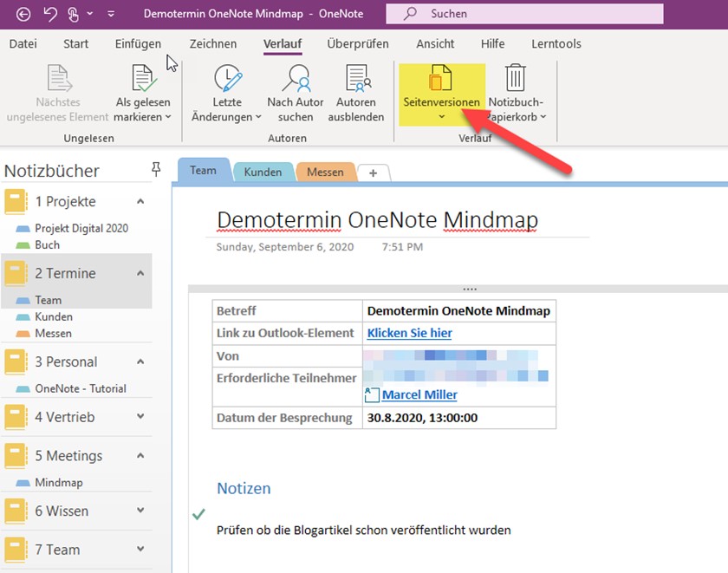The width and height of the screenshot is (728, 573).
Task: Click Als gelesen markieren icon
Action: coord(144,77)
